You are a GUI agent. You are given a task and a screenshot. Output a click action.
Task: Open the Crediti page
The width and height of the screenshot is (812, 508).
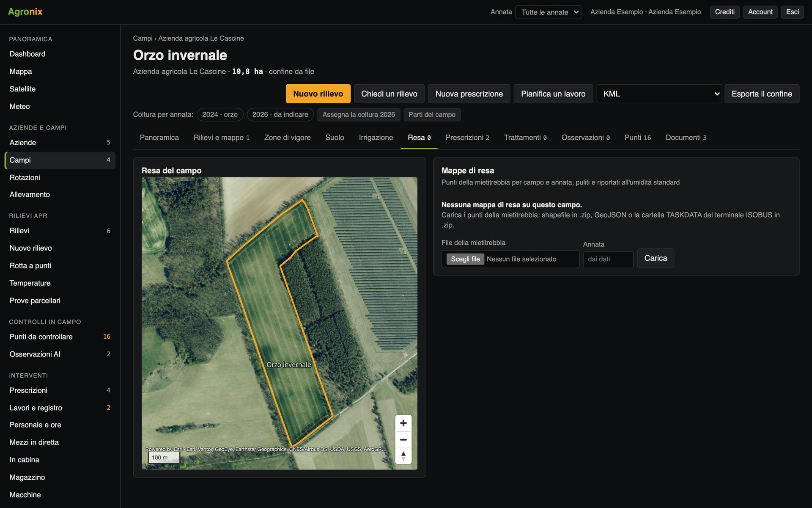(x=724, y=12)
